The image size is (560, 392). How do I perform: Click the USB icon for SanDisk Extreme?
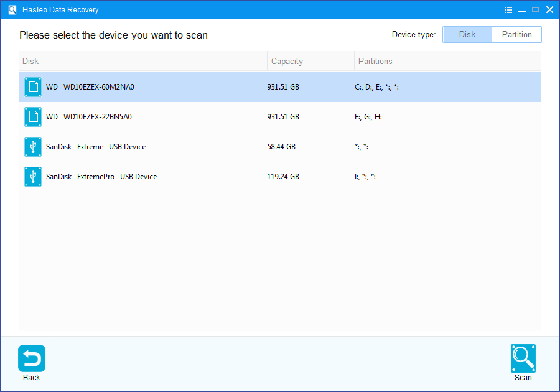(x=33, y=147)
